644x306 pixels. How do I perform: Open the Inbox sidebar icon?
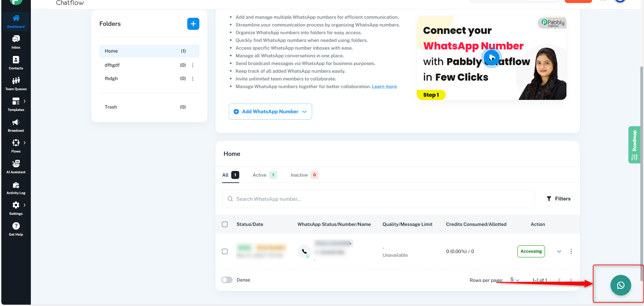[16, 39]
